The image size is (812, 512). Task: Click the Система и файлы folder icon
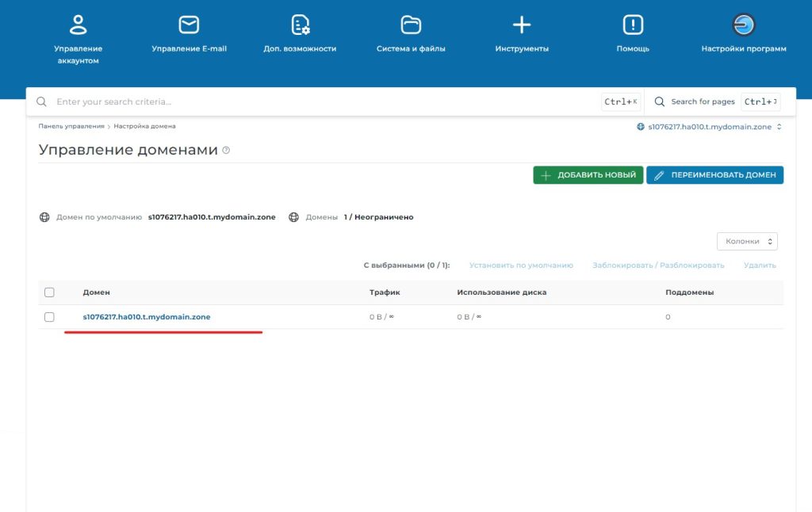coord(410,25)
